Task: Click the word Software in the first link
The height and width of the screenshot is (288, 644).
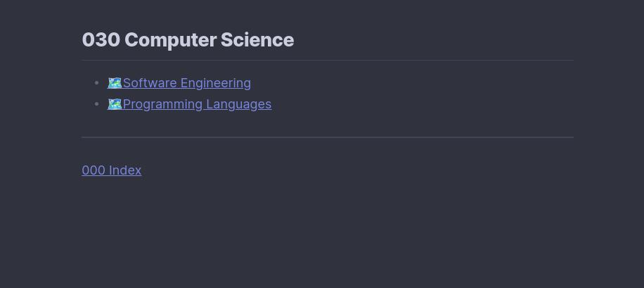Action: pos(150,83)
